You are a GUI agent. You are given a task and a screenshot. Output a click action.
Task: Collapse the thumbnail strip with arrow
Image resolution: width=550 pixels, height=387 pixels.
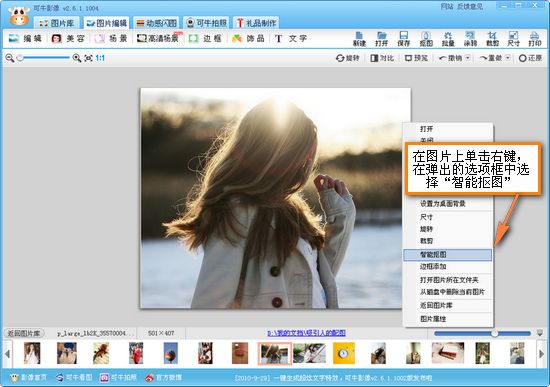[540, 333]
